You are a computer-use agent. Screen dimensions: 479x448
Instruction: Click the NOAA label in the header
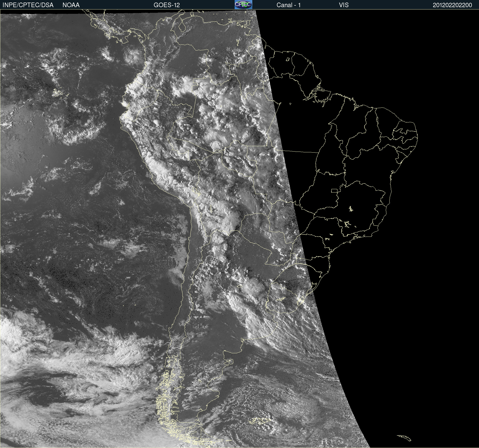71,5
